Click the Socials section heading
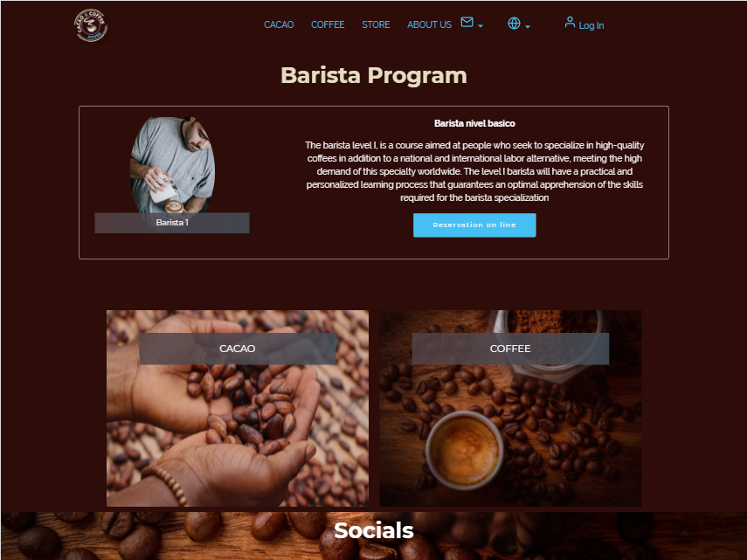This screenshot has width=747, height=560. point(374,530)
